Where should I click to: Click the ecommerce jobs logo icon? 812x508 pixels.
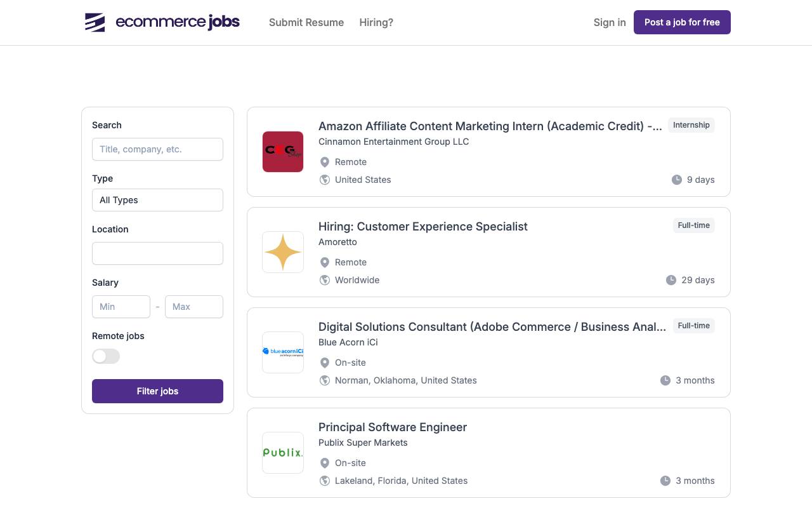coord(95,22)
